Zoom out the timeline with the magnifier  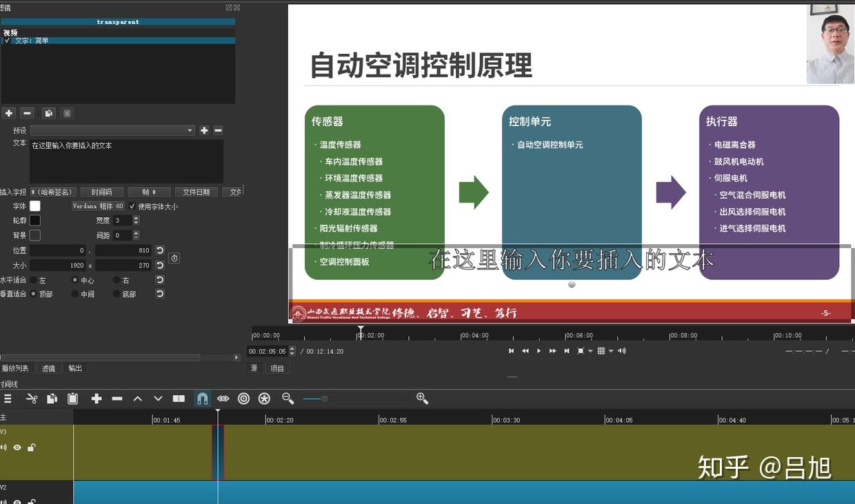[288, 399]
